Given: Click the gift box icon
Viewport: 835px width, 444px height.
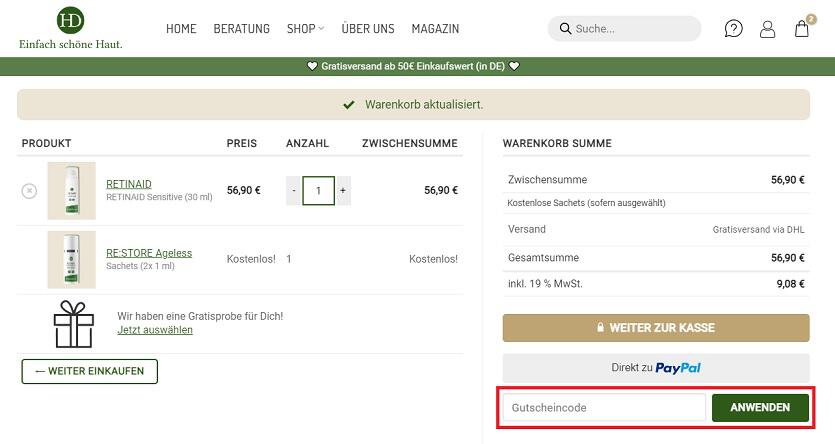Looking at the screenshot, I should (x=73, y=324).
